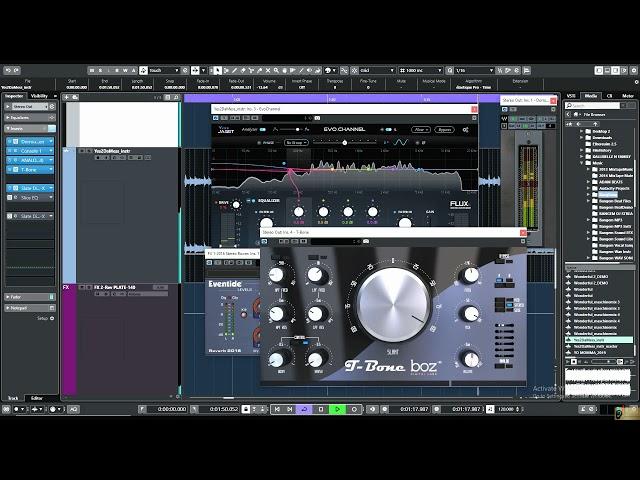Click the transport Stop button

pyautogui.click(x=321, y=409)
